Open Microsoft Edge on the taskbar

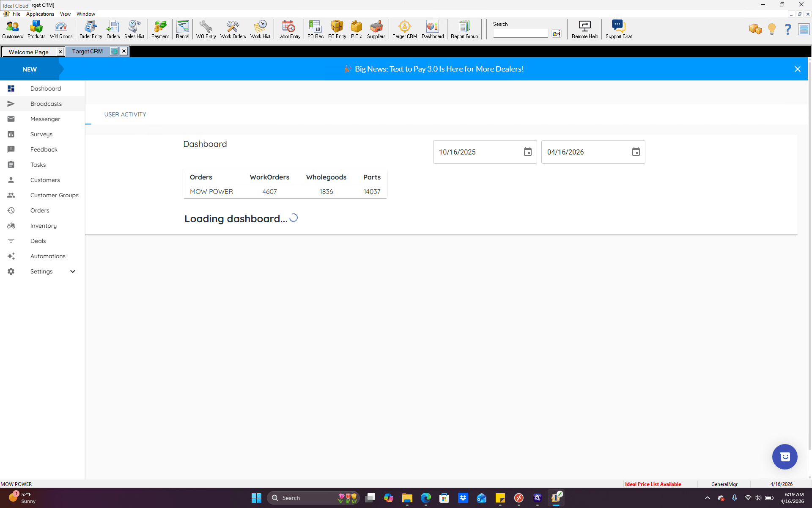[x=425, y=498]
